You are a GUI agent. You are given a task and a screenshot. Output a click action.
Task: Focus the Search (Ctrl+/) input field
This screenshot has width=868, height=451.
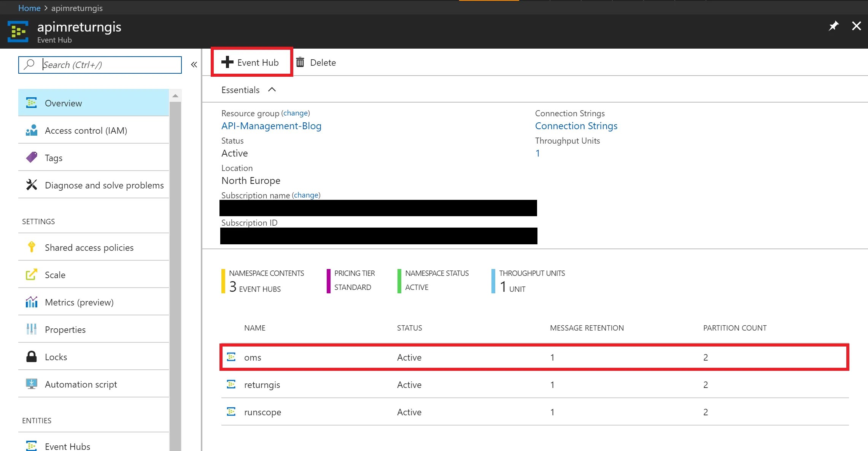point(100,65)
